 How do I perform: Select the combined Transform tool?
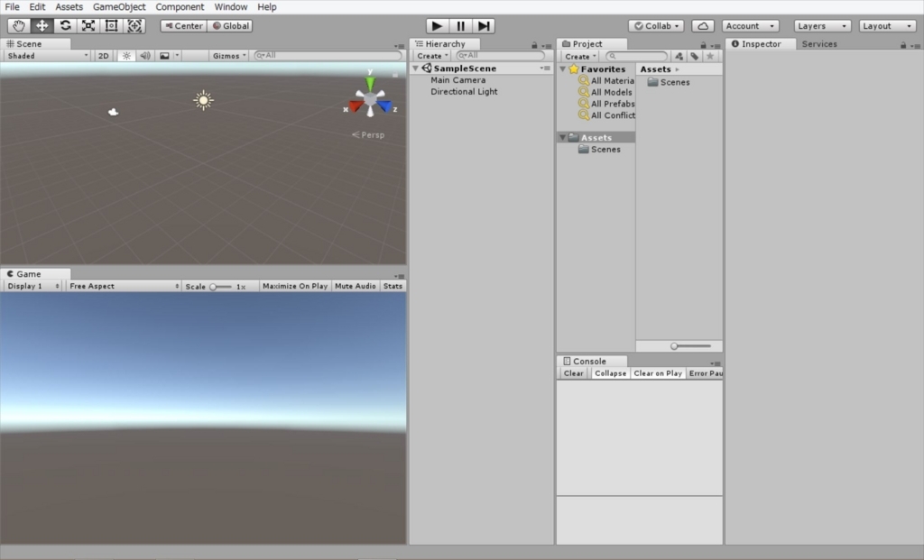134,26
